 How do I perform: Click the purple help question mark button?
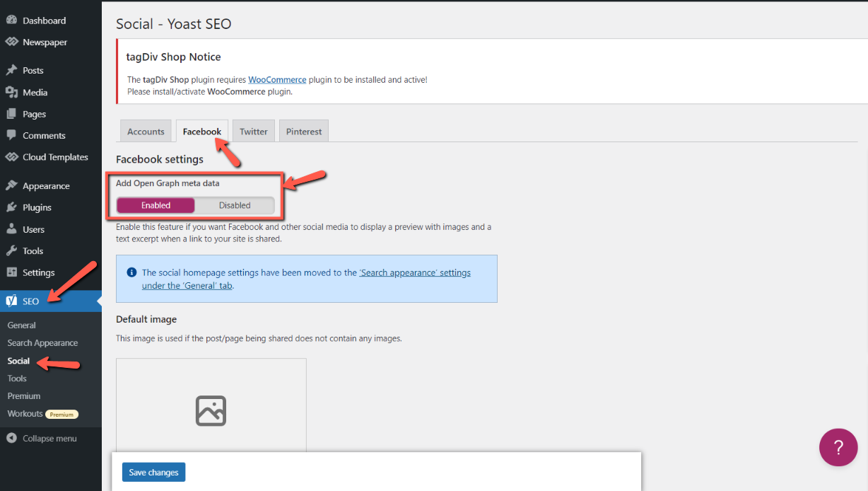tap(838, 447)
